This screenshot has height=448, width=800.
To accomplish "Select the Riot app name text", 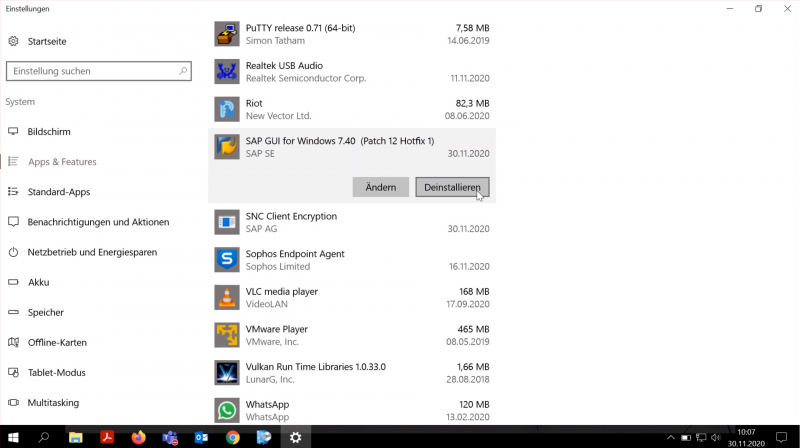I will (254, 103).
